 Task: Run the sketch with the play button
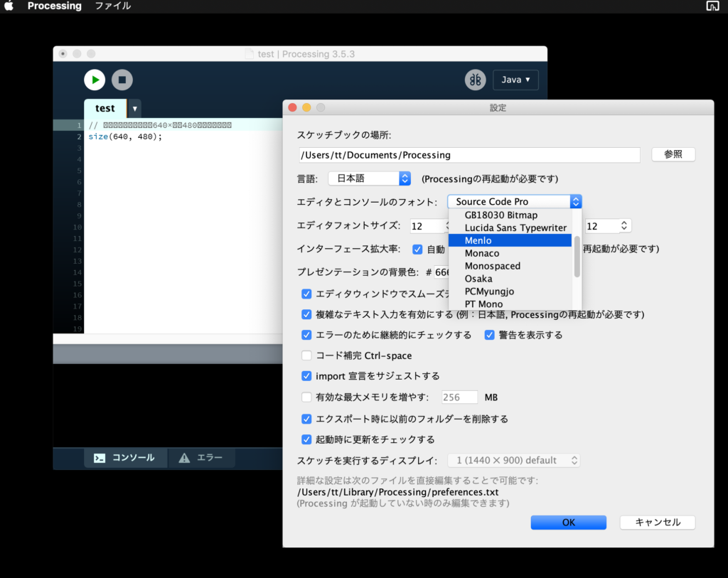(95, 80)
